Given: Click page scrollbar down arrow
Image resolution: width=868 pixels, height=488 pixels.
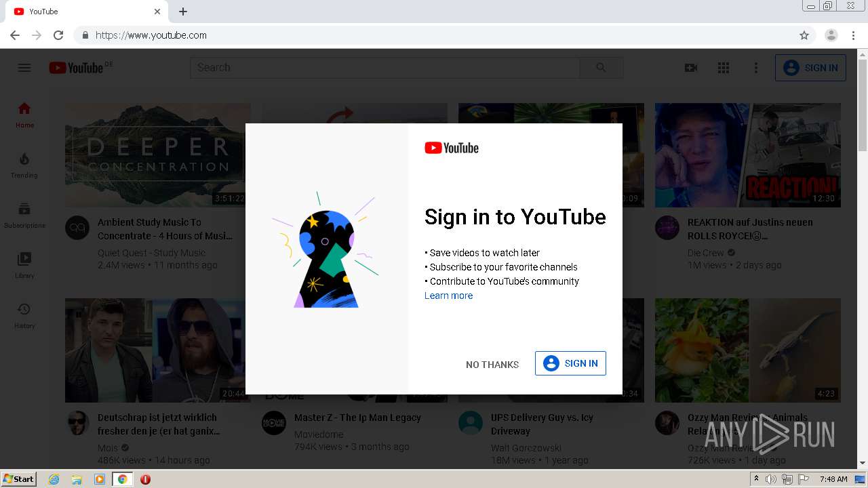Looking at the screenshot, I should [863, 464].
